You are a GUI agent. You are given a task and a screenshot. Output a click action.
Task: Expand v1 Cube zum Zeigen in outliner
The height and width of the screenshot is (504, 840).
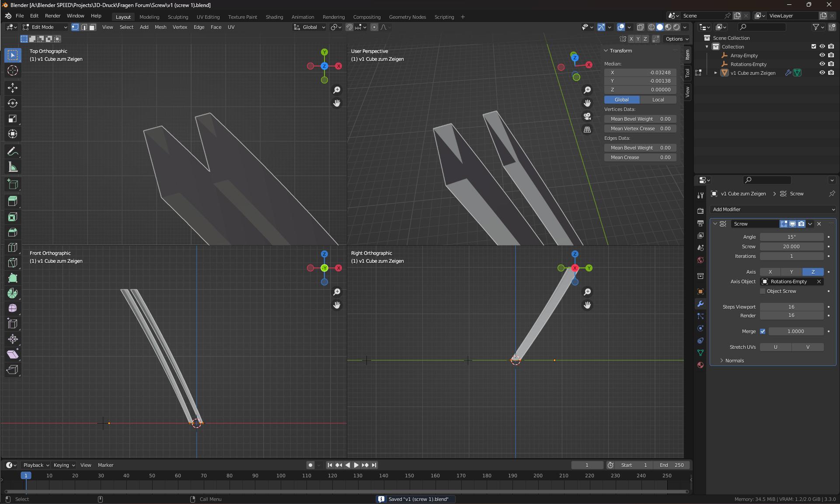(x=716, y=73)
